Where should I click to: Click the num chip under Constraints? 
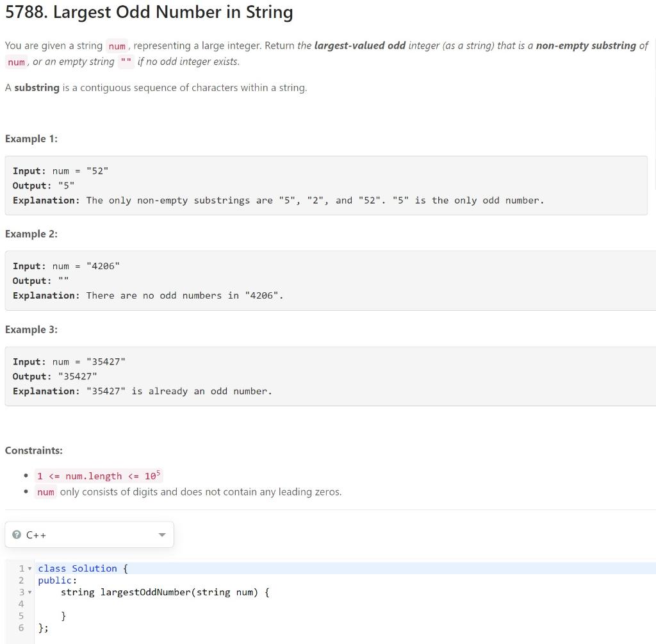click(x=45, y=492)
